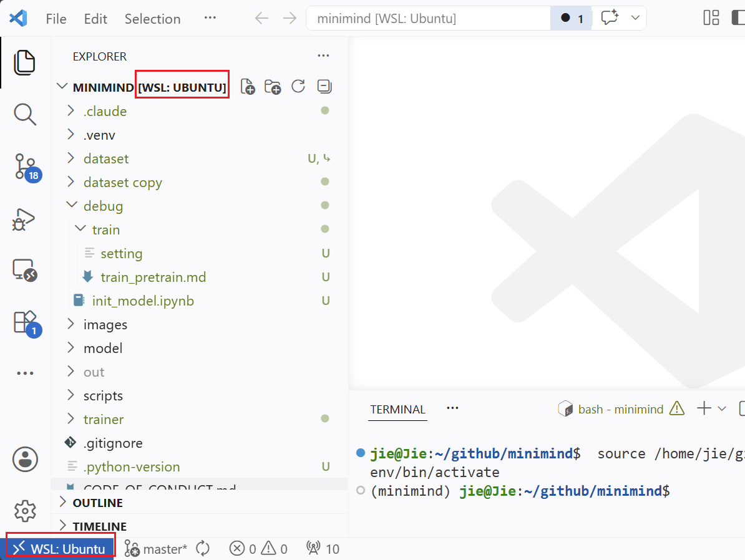The image size is (745, 560).
Task: Expand the TIMELINE section
Action: [x=200, y=526]
